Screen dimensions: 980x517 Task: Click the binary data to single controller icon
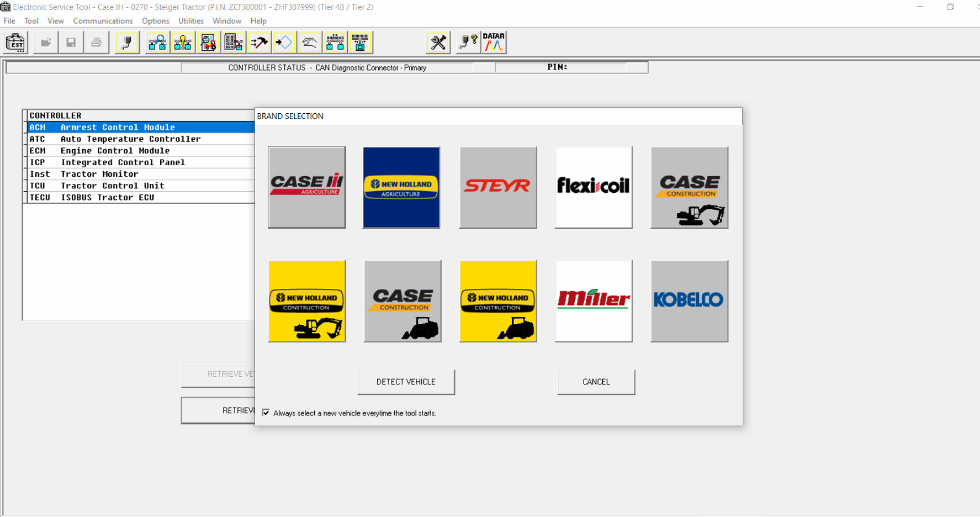(360, 43)
